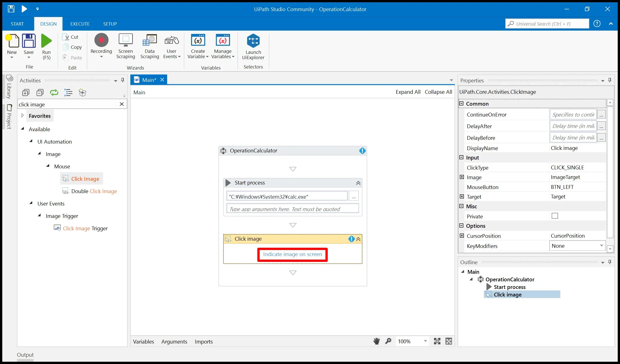Open Manage Variables
The image size is (620, 364).
tap(223, 46)
